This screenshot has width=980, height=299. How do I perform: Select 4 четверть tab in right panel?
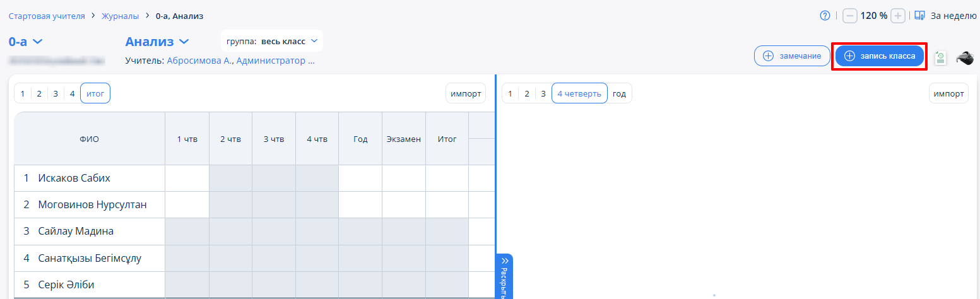pos(579,93)
